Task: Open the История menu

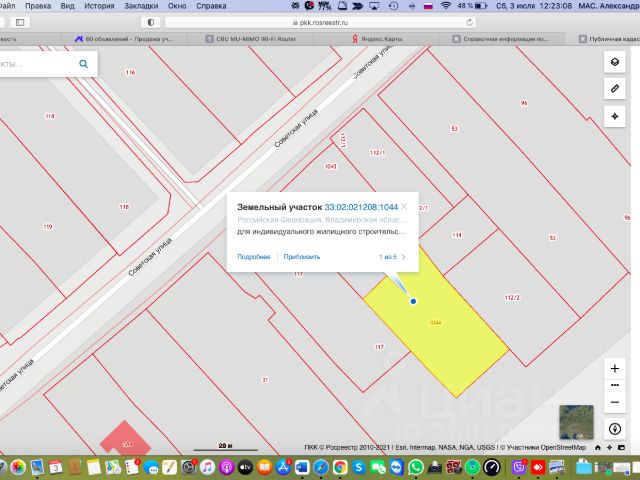Action: [99, 5]
